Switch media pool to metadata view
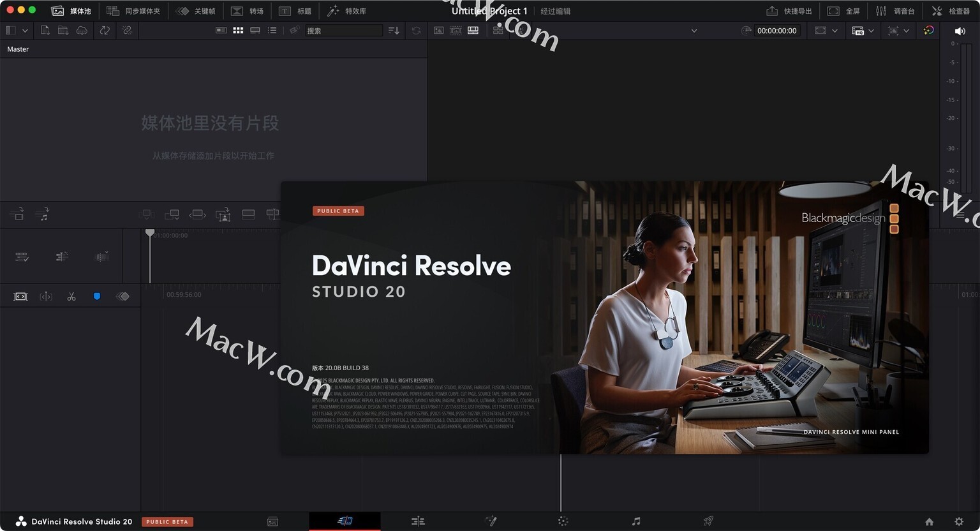 [221, 30]
